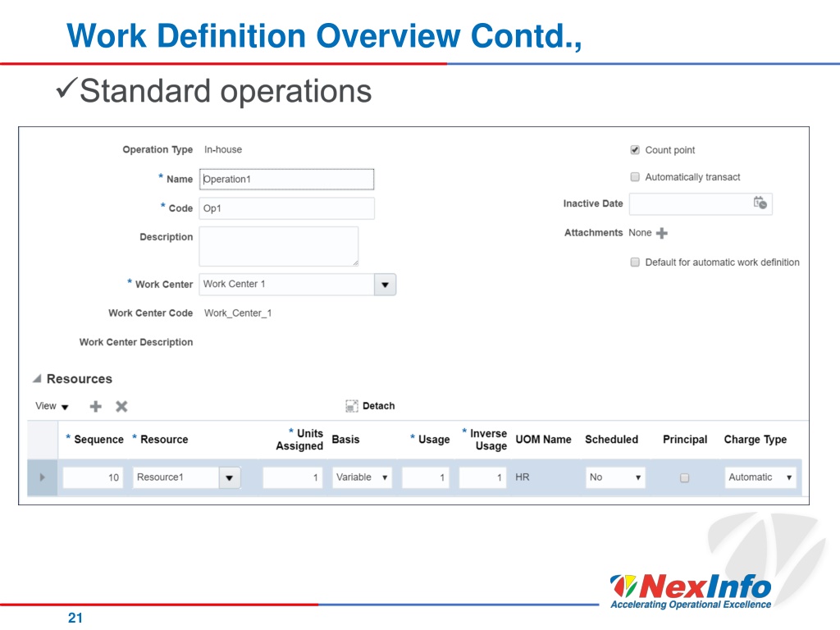Screen dimensions: 840x630
Task: Change the Scheduled No dropdown
Action: point(615,477)
